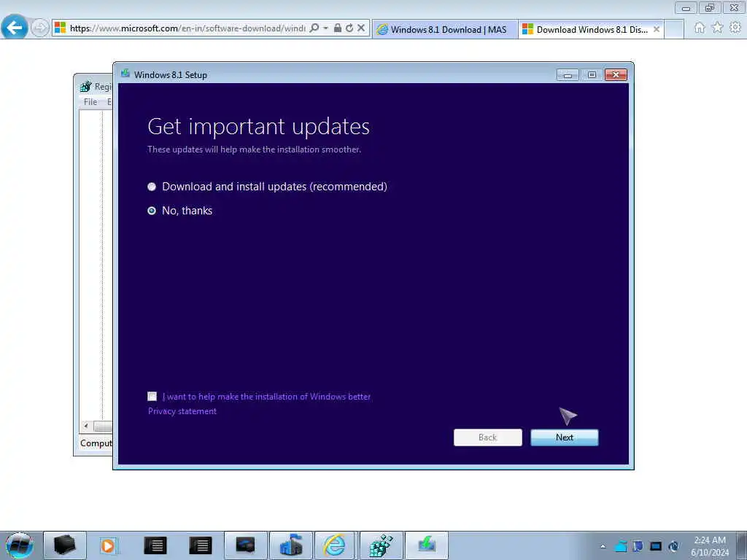This screenshot has width=747, height=560.
Task: Select Download and install updates radio option
Action: (x=152, y=187)
